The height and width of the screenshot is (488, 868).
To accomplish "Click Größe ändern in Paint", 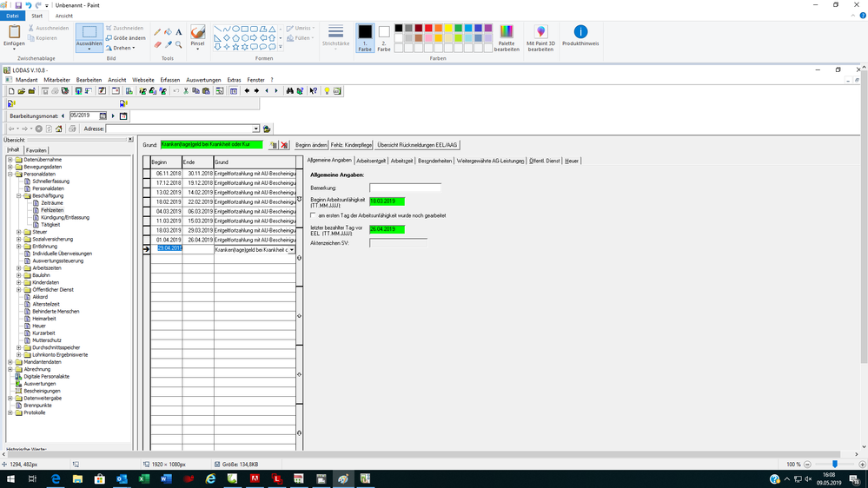I will [126, 38].
